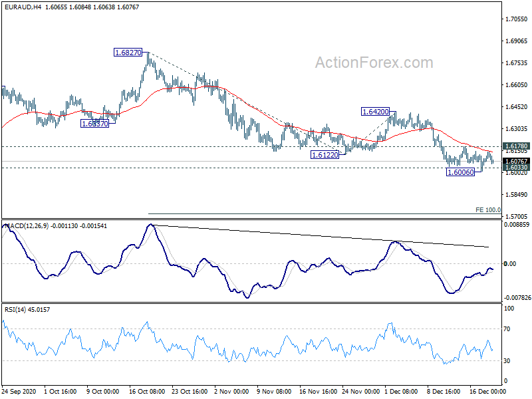Click the 1.67535 price scale value
Screen dimensions: 532x399
[517, 63]
